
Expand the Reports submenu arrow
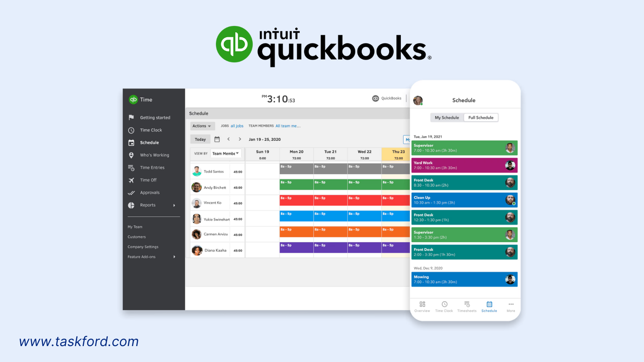pyautogui.click(x=174, y=205)
